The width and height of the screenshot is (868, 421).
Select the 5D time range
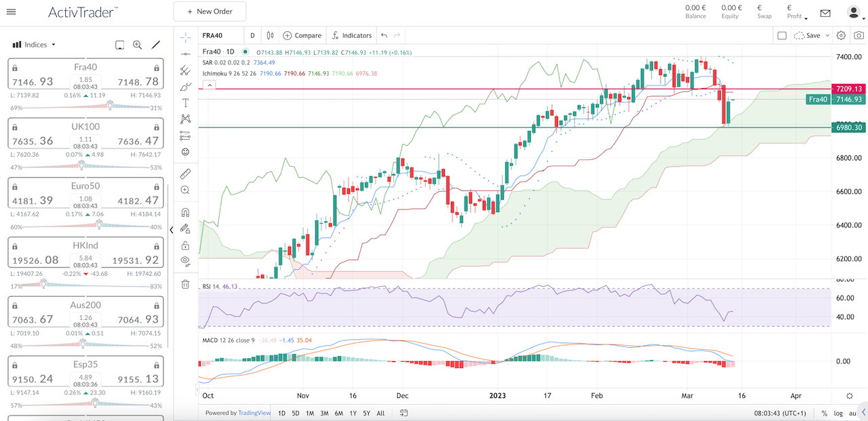(296, 413)
